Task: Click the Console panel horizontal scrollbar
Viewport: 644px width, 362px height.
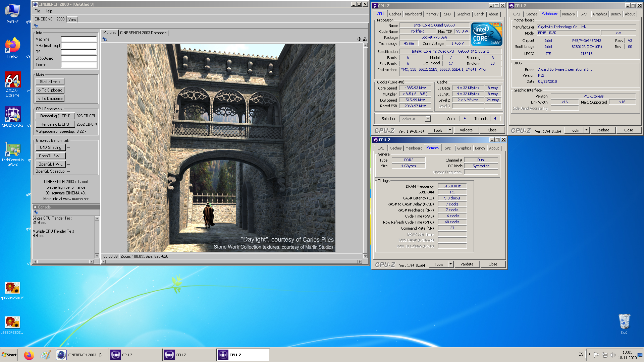Action: [x=63, y=261]
